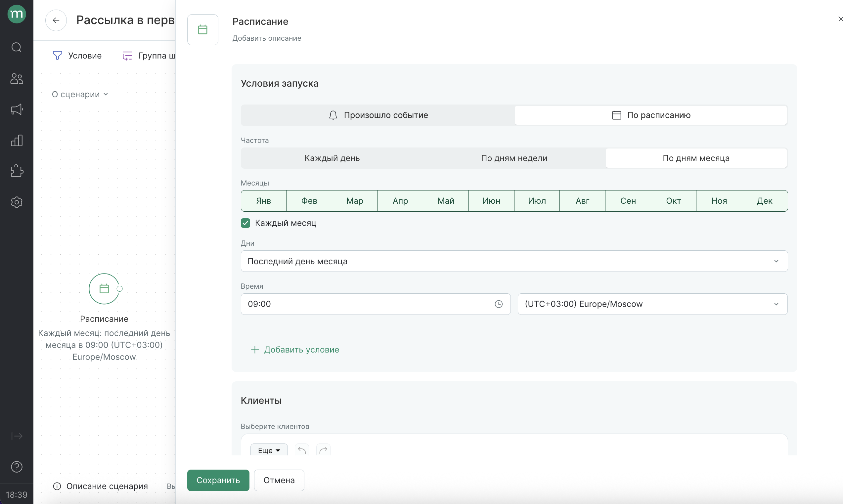Click the Расписание title to edit
The image size is (843, 504).
(260, 21)
